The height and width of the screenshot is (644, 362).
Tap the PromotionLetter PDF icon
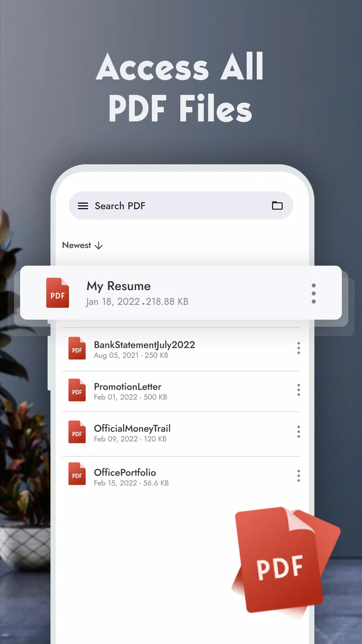77,390
